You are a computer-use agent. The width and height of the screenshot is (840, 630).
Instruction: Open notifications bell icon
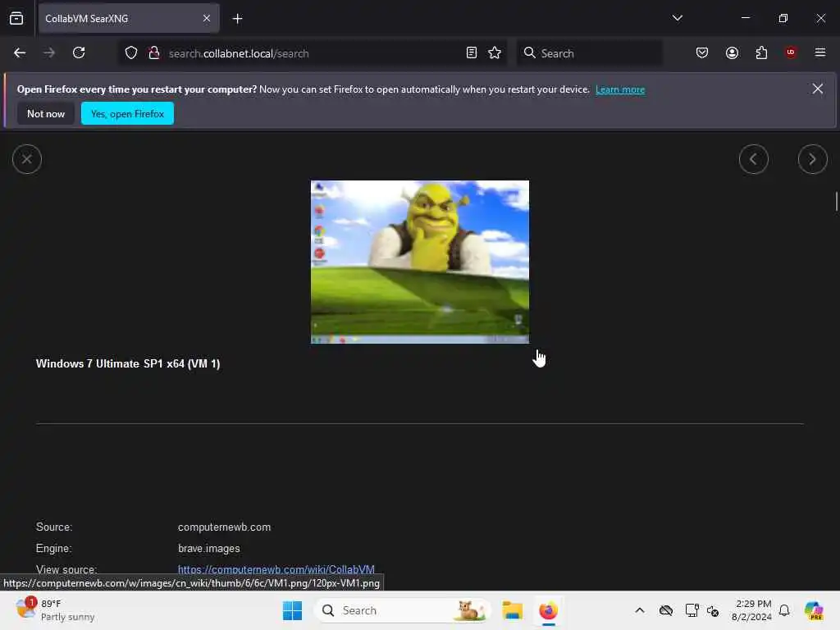[x=784, y=610]
